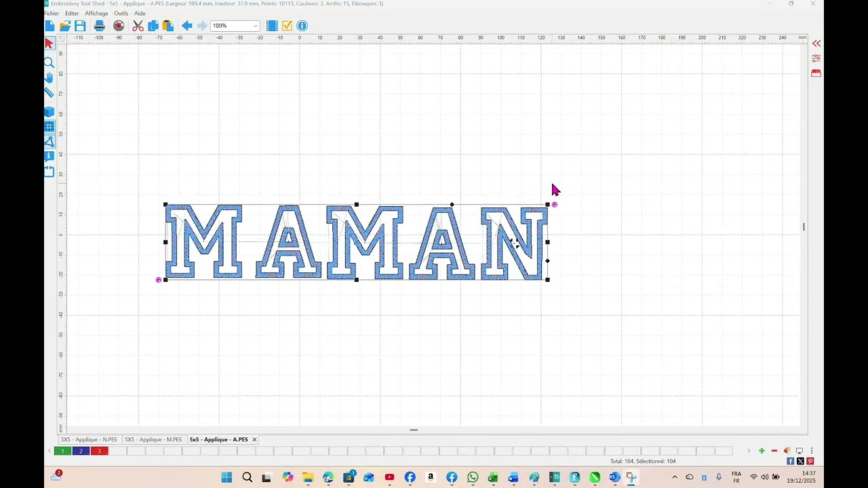Screen dimensions: 868x488
Task: Copy the selected design
Action: click(x=153, y=26)
